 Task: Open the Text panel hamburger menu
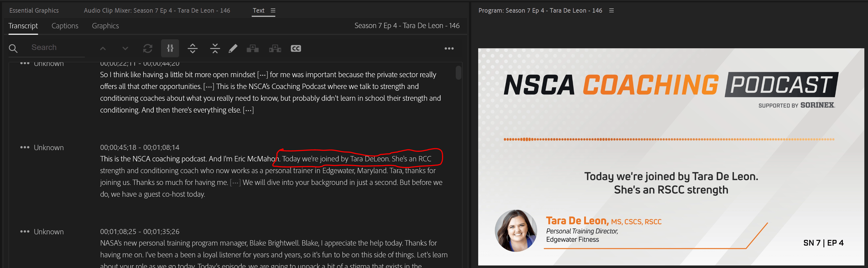(272, 10)
